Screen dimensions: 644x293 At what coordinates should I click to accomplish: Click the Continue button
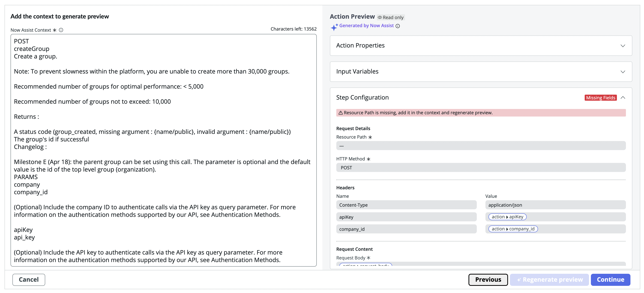pyautogui.click(x=610, y=280)
